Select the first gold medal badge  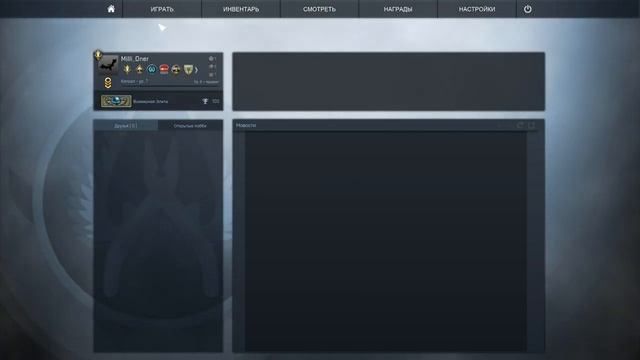coord(127,69)
